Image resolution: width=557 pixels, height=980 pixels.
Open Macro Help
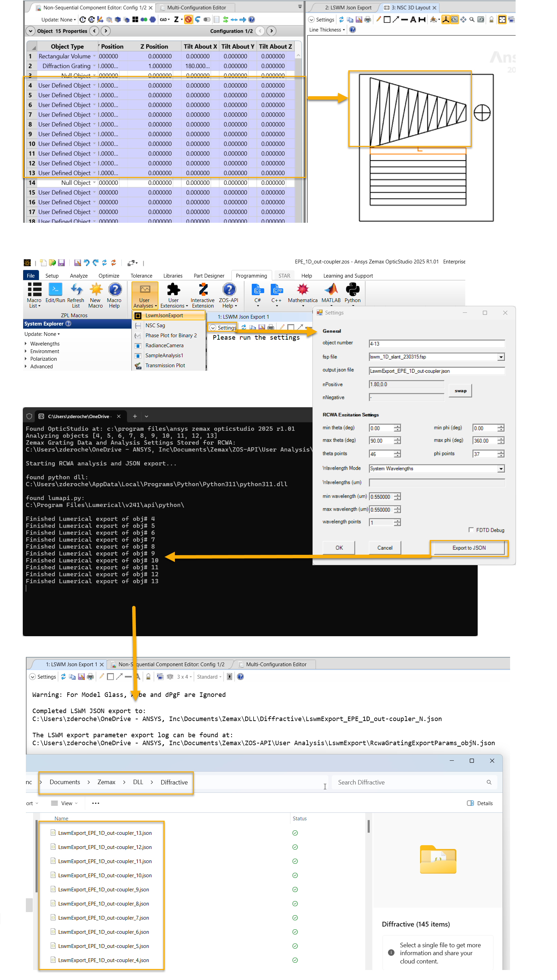coord(115,295)
